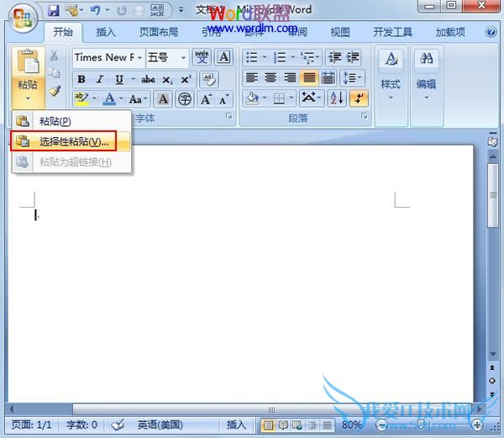This screenshot has height=438, width=504.
Task: Sort A to Z button
Action: coord(337,98)
